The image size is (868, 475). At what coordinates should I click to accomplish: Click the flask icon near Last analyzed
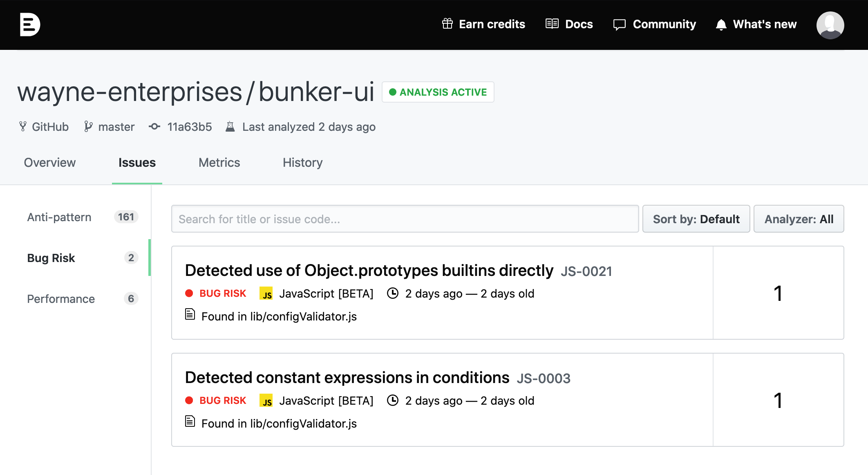pos(230,127)
